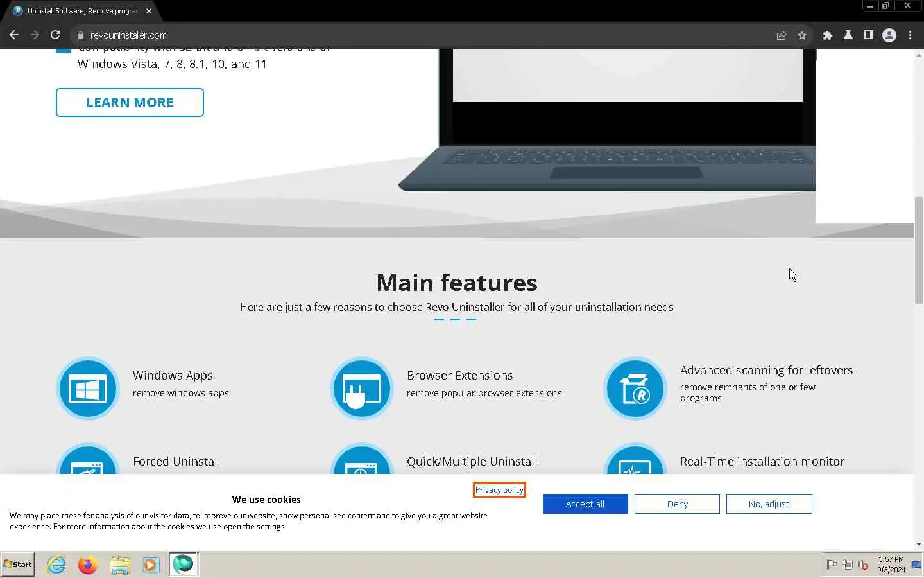
Task: Click the show desktop tray icon
Action: [x=916, y=565]
